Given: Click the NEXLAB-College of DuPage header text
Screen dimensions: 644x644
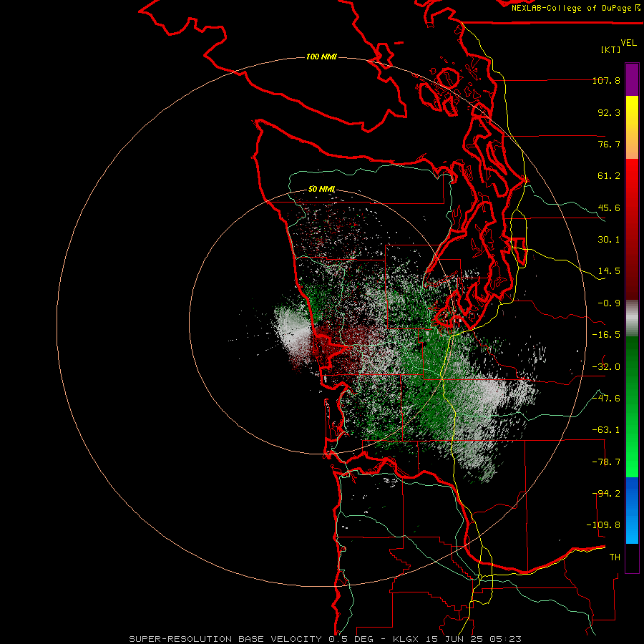Looking at the screenshot, I should tap(575, 8).
